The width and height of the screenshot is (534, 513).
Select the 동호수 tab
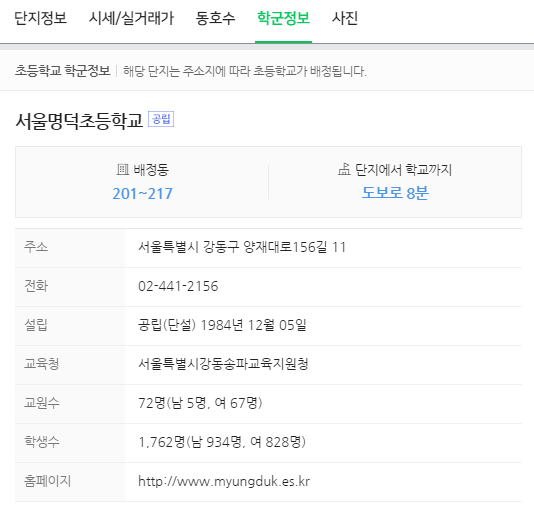(x=215, y=18)
